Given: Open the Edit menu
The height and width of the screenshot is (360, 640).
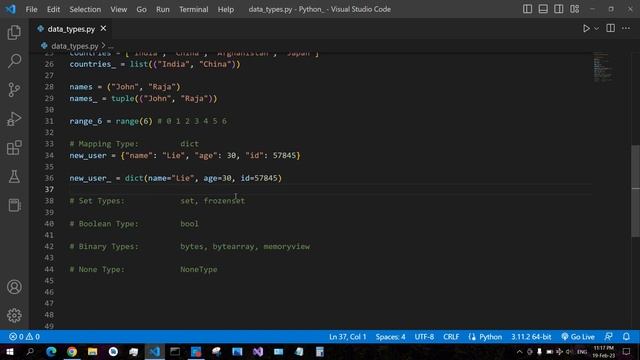Looking at the screenshot, I should pyautogui.click(x=53, y=9).
